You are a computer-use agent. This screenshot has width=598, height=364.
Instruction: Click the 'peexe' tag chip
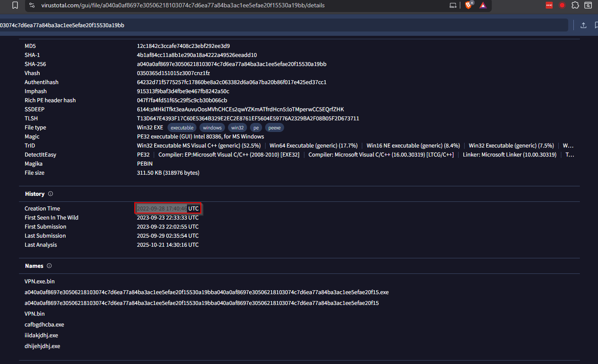[274, 128]
